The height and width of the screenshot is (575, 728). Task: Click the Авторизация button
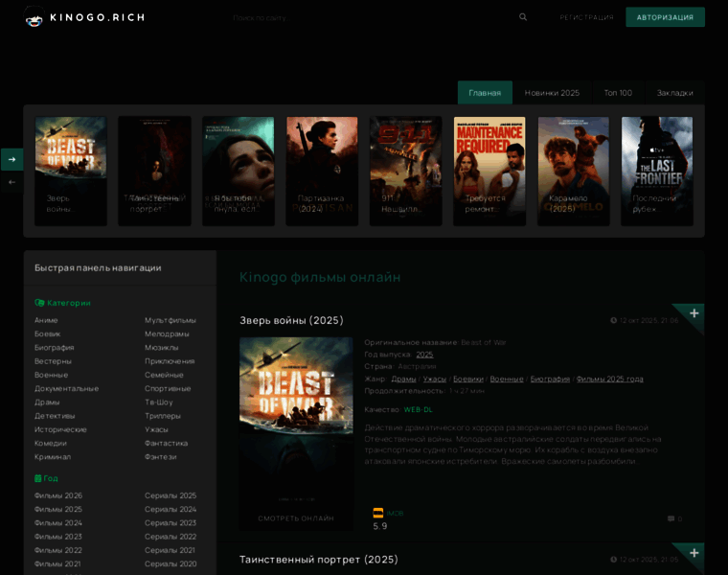(665, 17)
